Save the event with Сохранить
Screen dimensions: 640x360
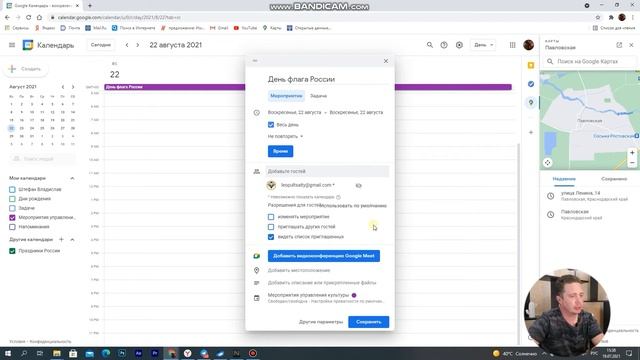369,322
